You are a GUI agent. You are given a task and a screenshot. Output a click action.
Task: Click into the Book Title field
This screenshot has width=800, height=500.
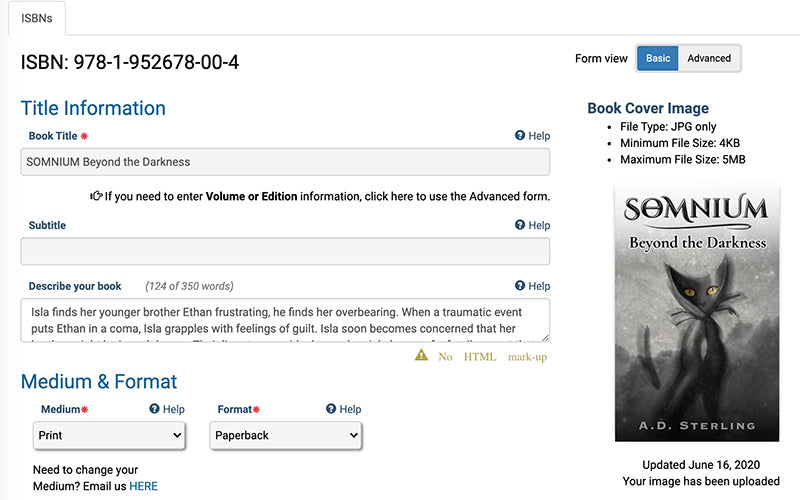[285, 162]
